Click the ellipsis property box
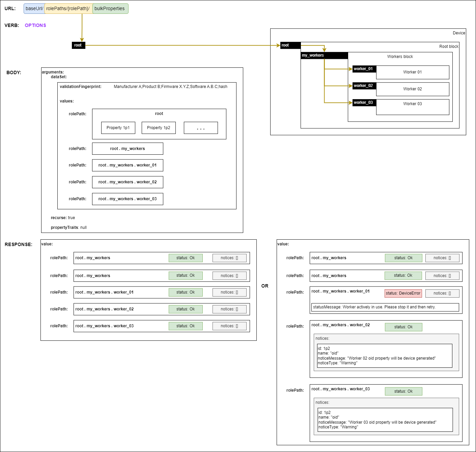 (201, 128)
